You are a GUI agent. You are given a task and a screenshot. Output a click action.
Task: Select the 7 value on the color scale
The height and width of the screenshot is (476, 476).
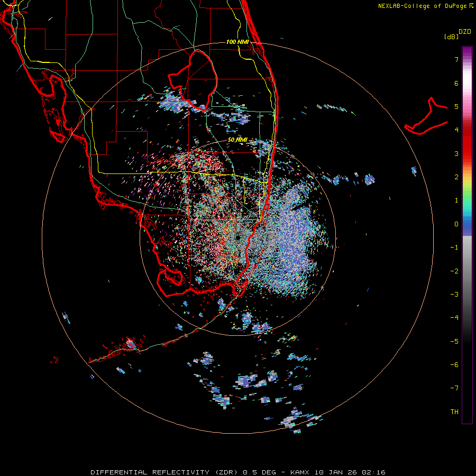click(456, 59)
